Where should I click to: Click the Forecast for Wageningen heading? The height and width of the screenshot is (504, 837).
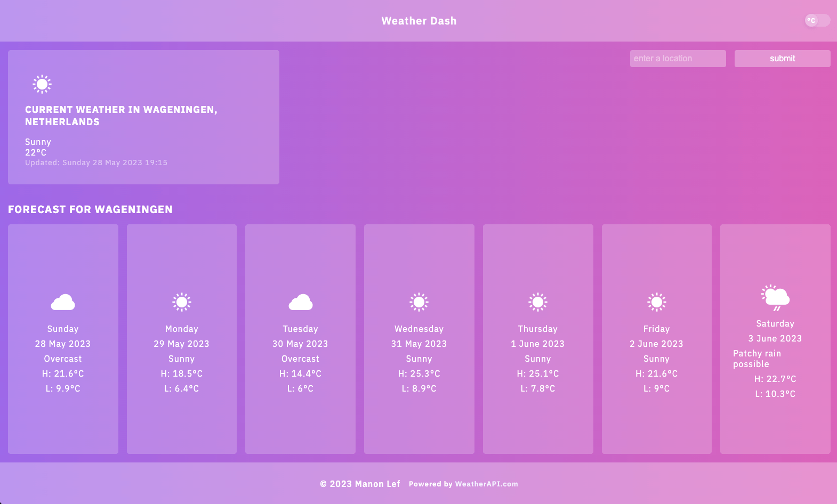pyautogui.click(x=90, y=209)
